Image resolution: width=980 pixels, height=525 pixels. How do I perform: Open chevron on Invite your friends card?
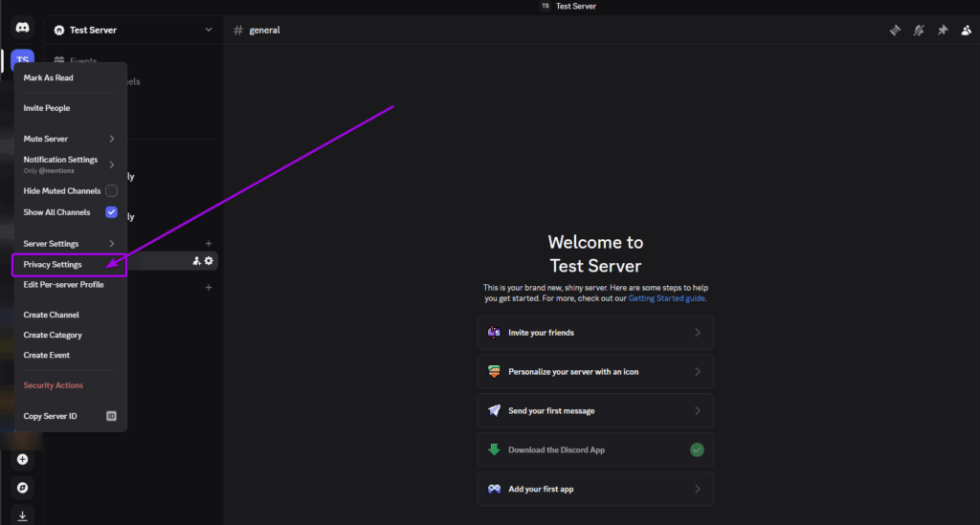[698, 333]
